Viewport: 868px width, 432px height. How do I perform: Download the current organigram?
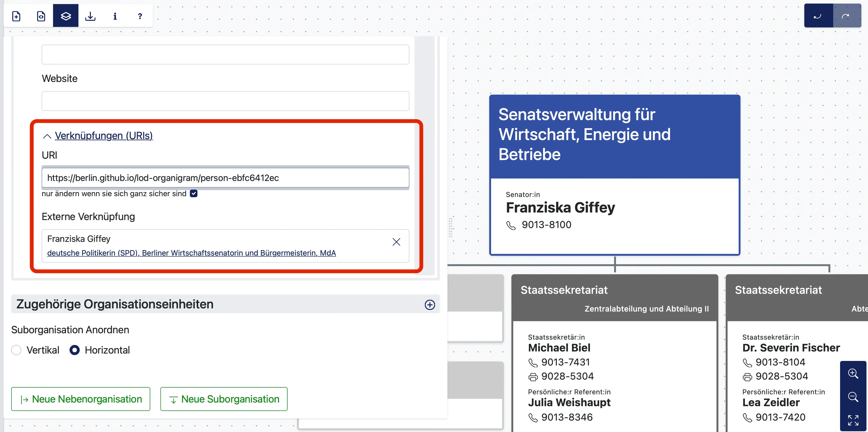pos(90,15)
